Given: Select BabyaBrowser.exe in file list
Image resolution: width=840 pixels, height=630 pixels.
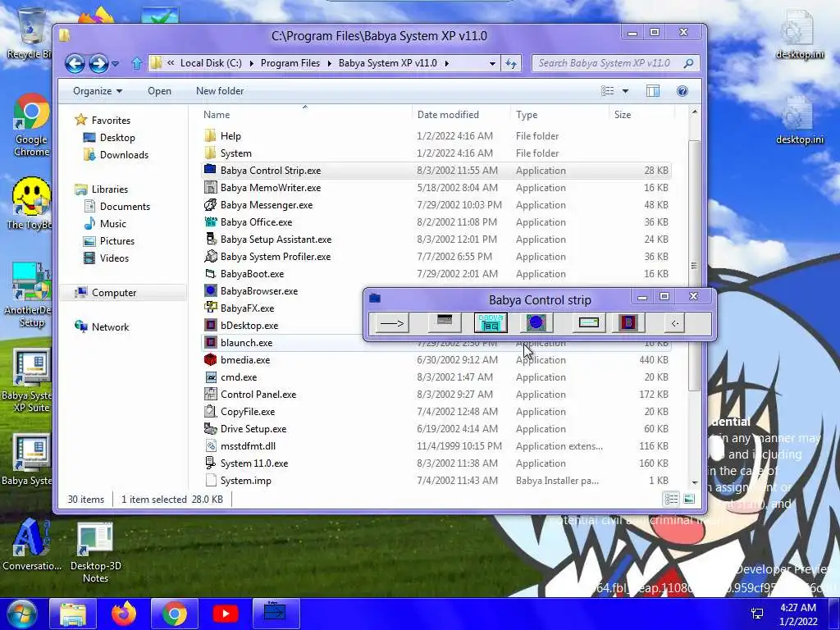Looking at the screenshot, I should [282, 291].
